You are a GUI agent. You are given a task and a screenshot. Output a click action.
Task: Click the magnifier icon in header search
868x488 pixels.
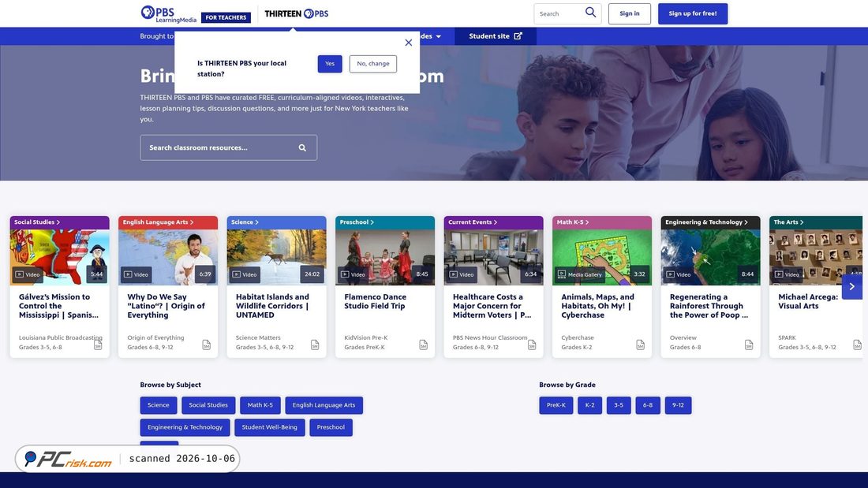pos(591,13)
